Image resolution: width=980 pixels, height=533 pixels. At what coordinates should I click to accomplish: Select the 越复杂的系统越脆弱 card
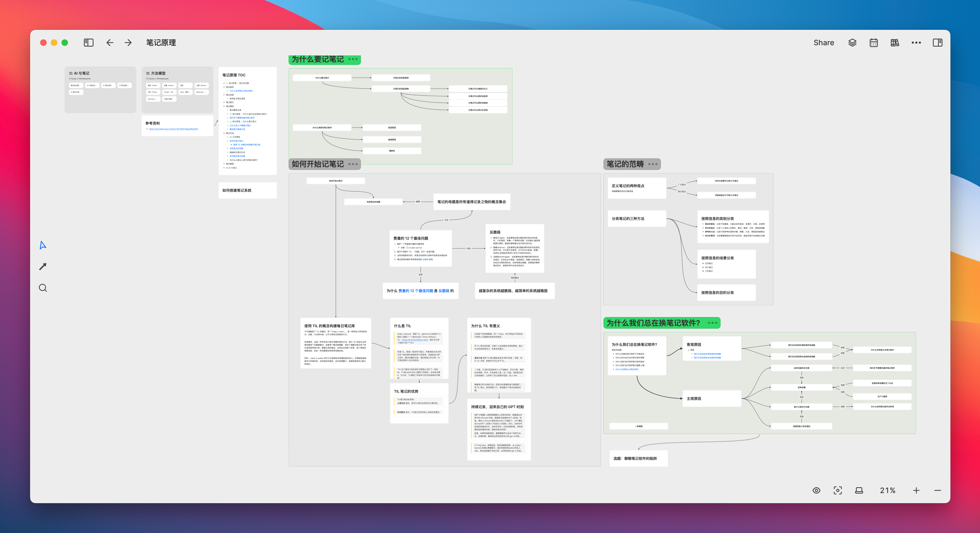[514, 291]
